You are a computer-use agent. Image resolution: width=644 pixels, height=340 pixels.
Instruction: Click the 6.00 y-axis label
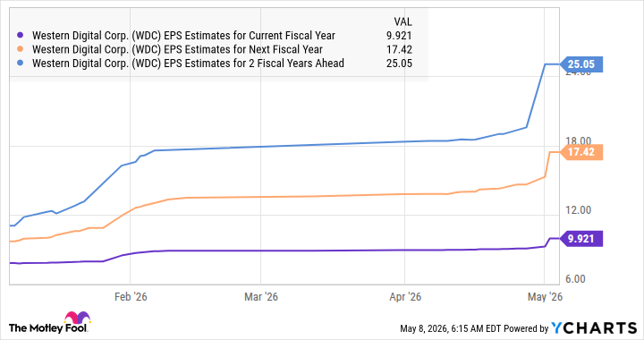point(575,279)
